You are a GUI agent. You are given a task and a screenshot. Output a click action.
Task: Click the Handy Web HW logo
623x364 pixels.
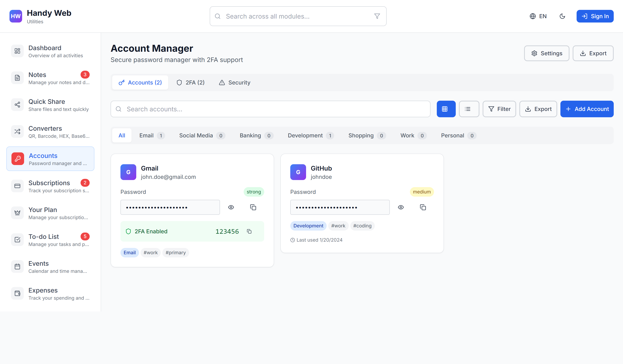point(16,16)
